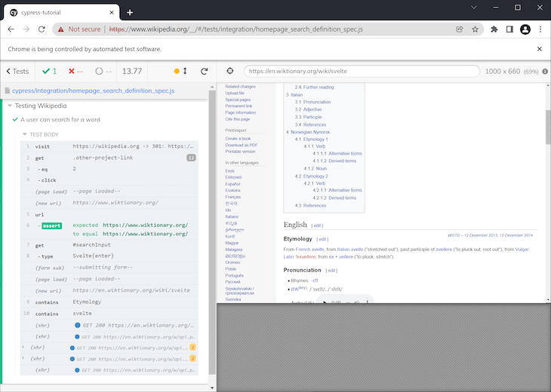Jump to 4.1.1.2 Derived terms
This screenshot has width=551, height=392.
click(334, 161)
